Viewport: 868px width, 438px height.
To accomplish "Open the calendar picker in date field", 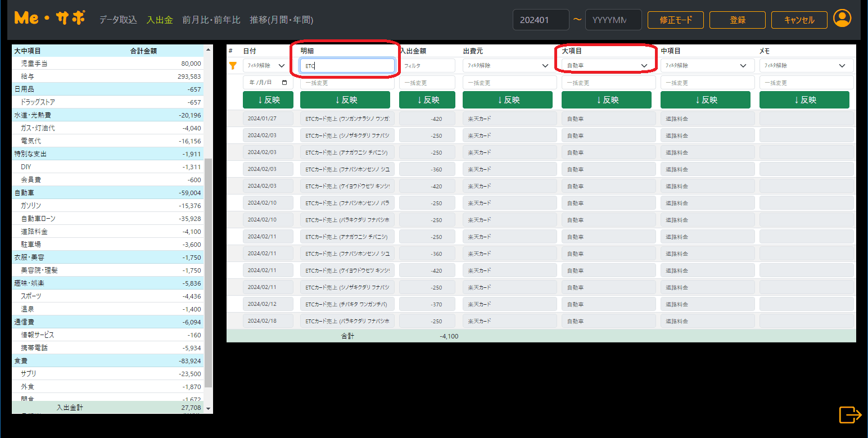I will click(x=284, y=83).
